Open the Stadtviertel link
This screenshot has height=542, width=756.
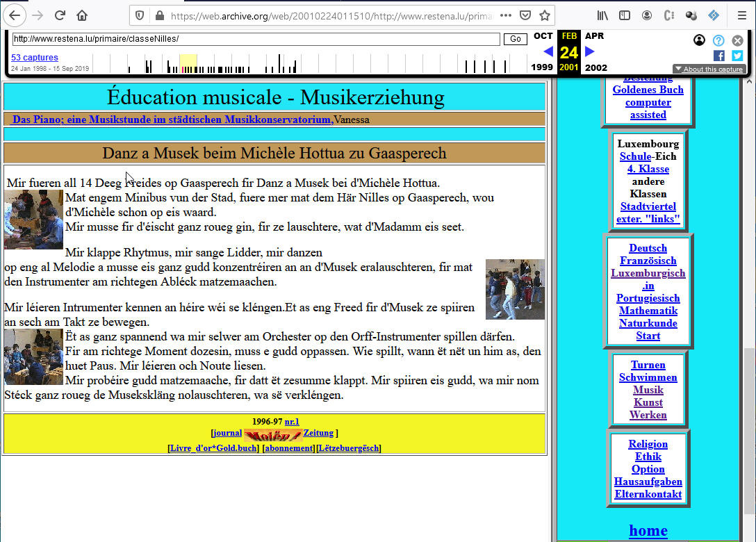tap(648, 206)
